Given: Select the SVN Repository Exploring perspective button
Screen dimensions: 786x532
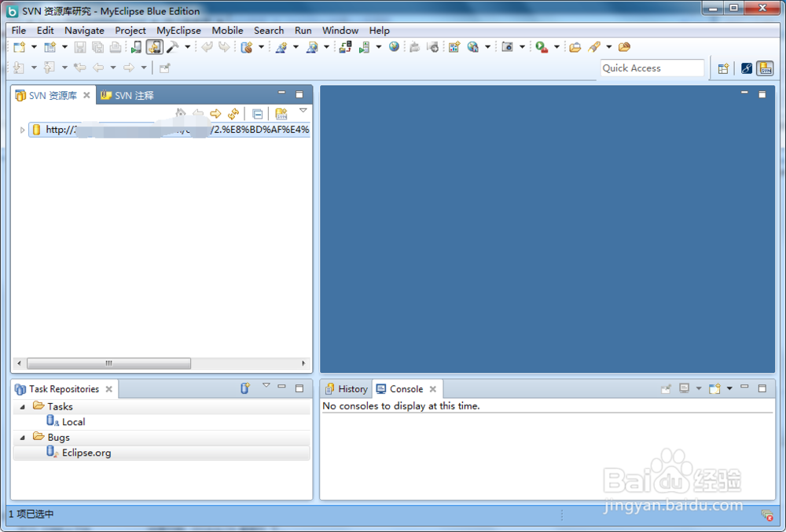Looking at the screenshot, I should [x=766, y=68].
